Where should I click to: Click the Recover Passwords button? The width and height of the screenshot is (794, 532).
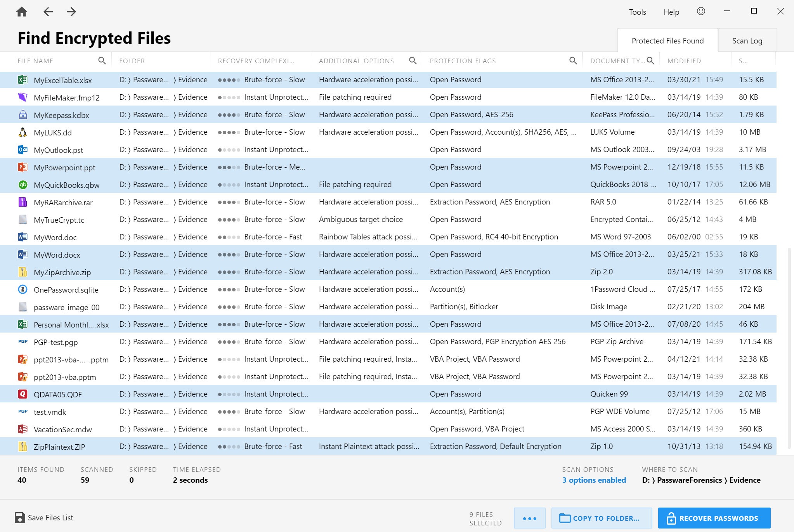click(x=714, y=518)
